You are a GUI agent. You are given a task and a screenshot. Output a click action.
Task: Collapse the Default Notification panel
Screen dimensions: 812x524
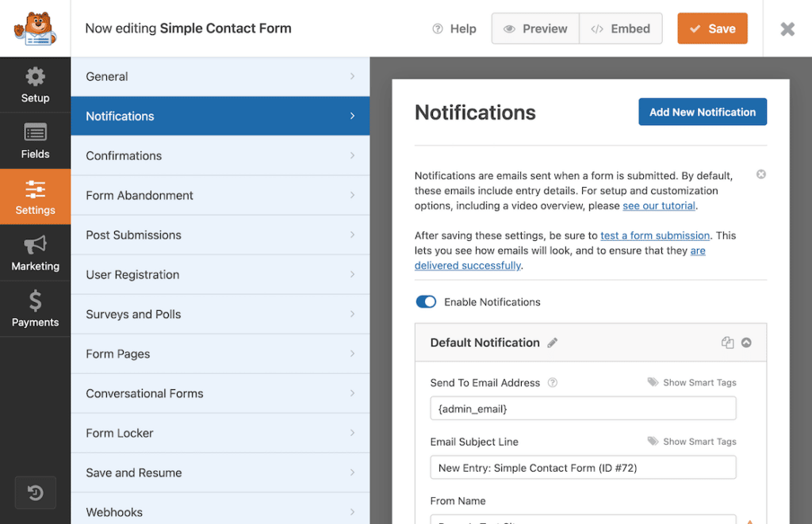[x=746, y=342]
